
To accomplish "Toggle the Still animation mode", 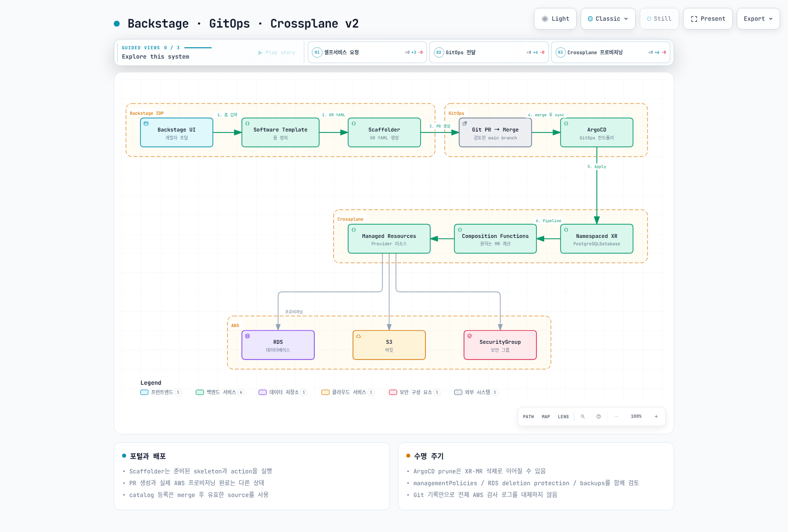I will tap(659, 19).
